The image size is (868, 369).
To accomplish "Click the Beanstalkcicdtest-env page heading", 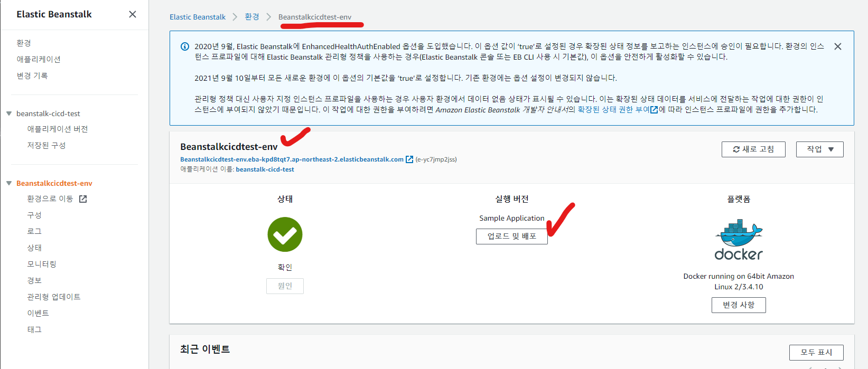I will tap(229, 147).
